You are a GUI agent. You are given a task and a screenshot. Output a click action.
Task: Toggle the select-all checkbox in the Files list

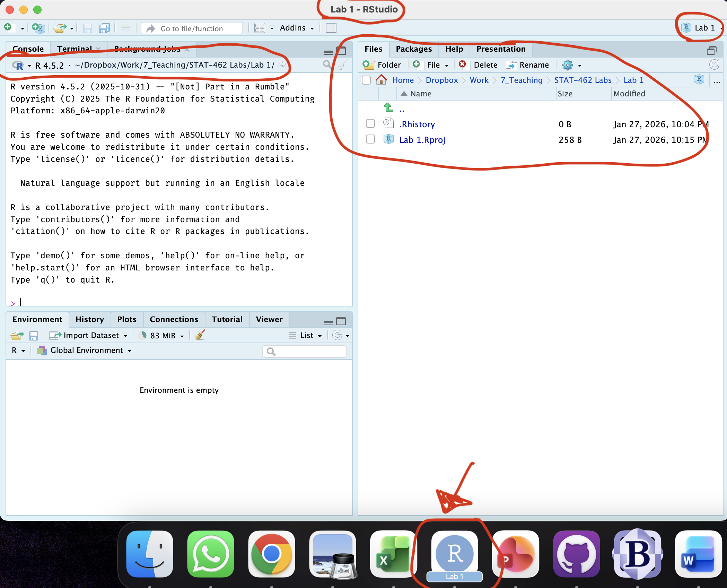coord(366,80)
